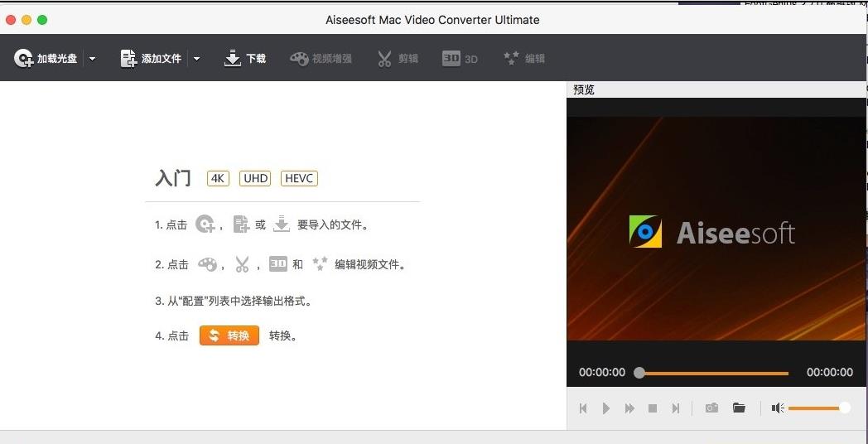Click the total time 00:00:00 on the right
The height and width of the screenshot is (444, 868).
point(830,372)
